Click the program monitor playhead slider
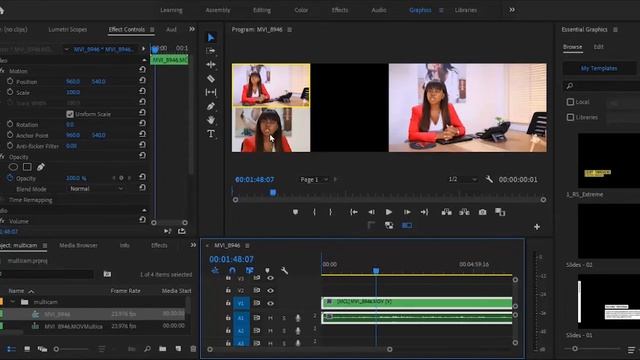The width and height of the screenshot is (640, 360). click(273, 192)
